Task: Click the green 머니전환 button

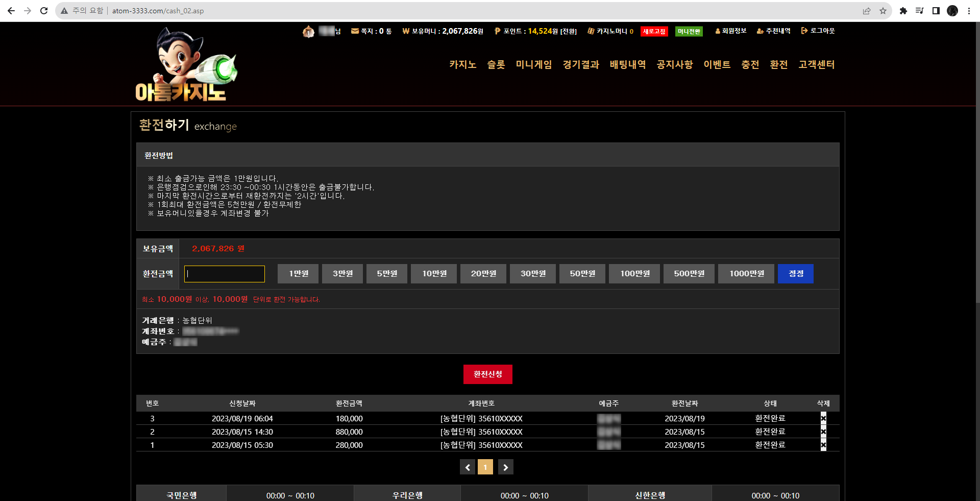Action: coord(689,32)
